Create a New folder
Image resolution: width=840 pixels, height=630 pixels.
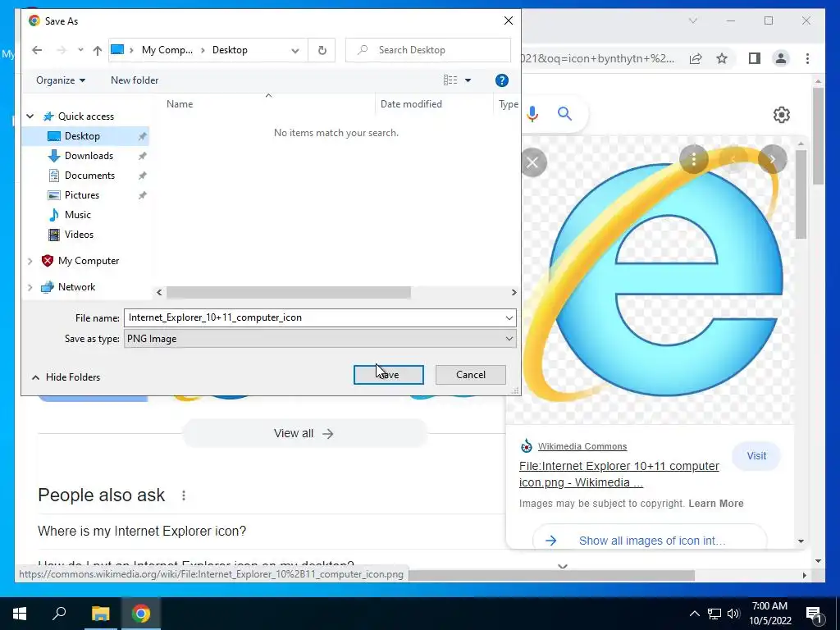pyautogui.click(x=135, y=80)
